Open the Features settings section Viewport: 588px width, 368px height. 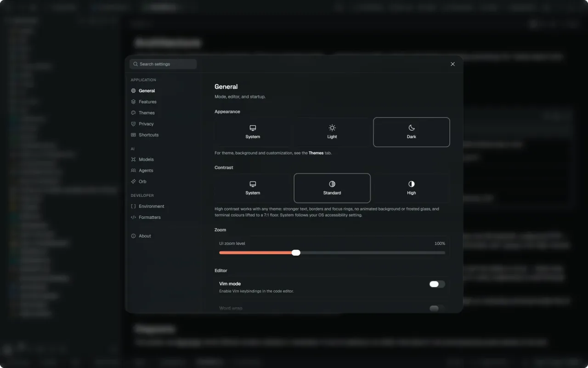click(163, 102)
